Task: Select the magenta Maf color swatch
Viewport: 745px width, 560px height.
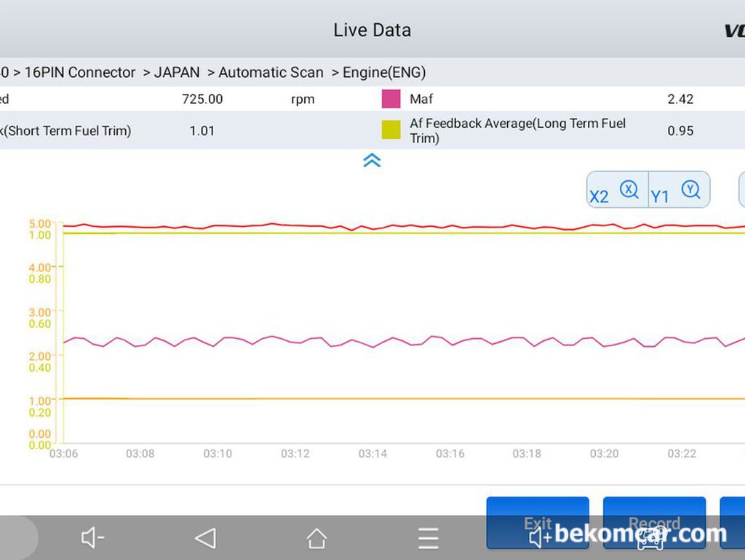Action: click(x=391, y=99)
